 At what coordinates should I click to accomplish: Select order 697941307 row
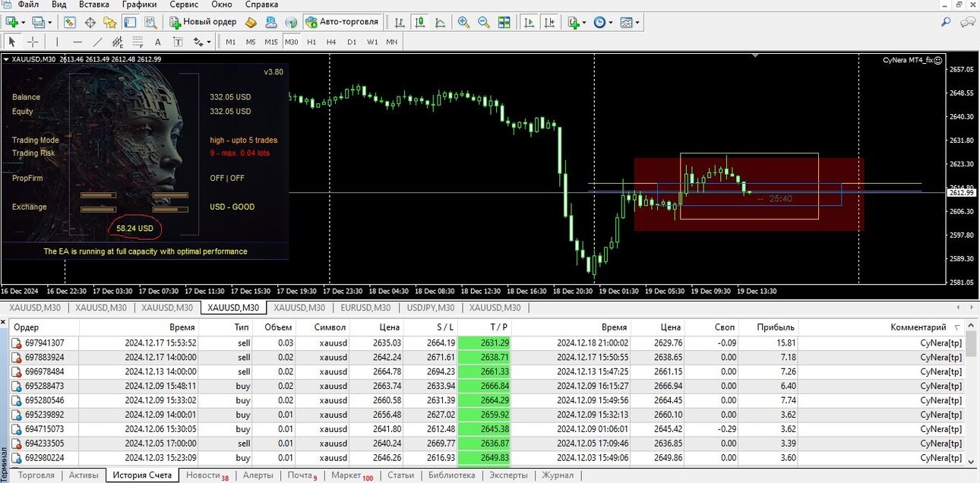[x=486, y=343]
